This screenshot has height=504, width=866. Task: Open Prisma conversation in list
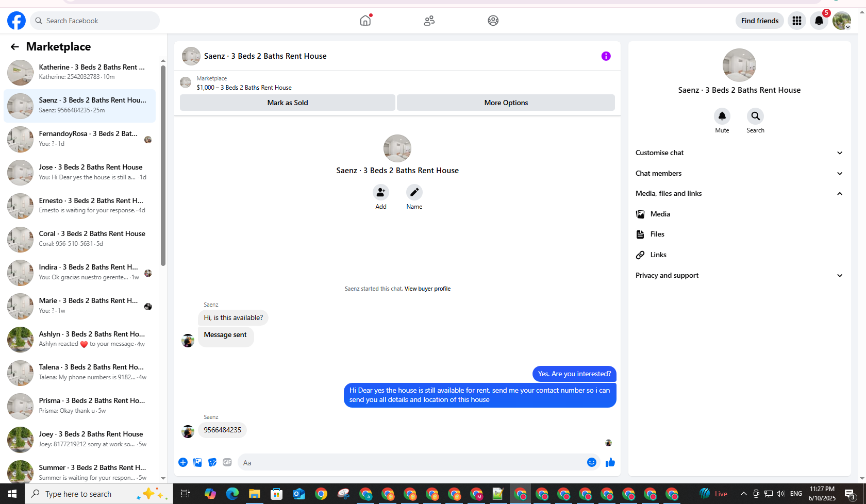point(80,406)
